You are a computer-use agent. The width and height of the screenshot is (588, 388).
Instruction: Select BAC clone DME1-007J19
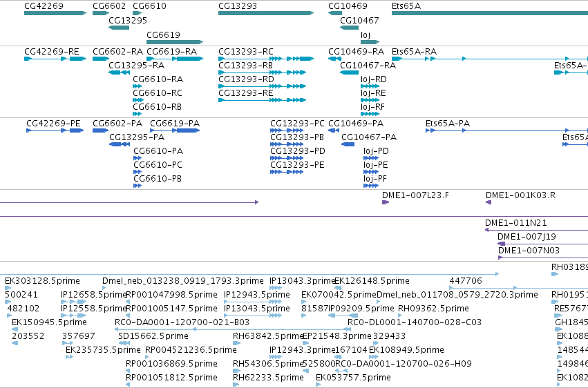pos(542,244)
